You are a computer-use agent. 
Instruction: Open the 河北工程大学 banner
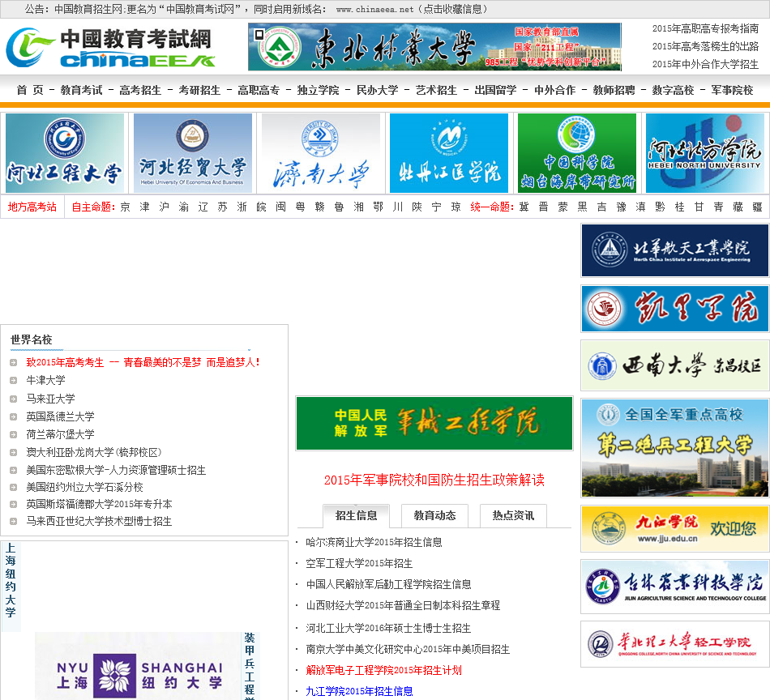tap(64, 153)
